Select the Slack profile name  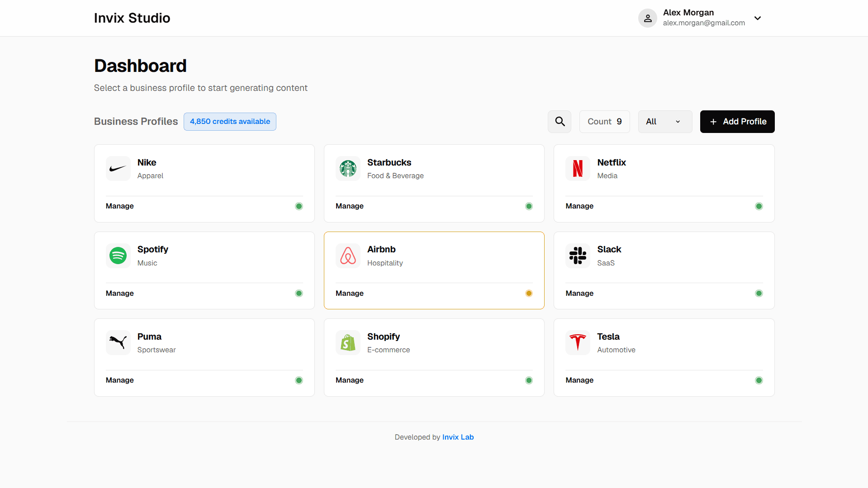(x=609, y=250)
